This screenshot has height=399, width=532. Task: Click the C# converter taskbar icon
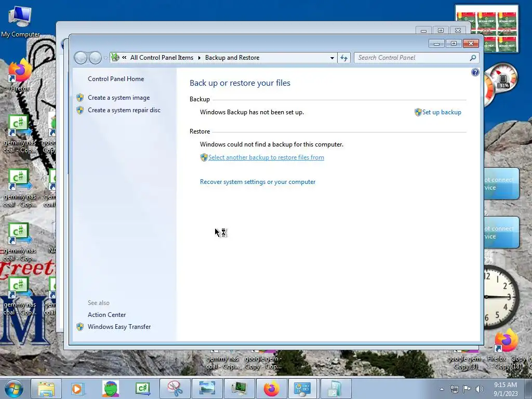tap(142, 389)
